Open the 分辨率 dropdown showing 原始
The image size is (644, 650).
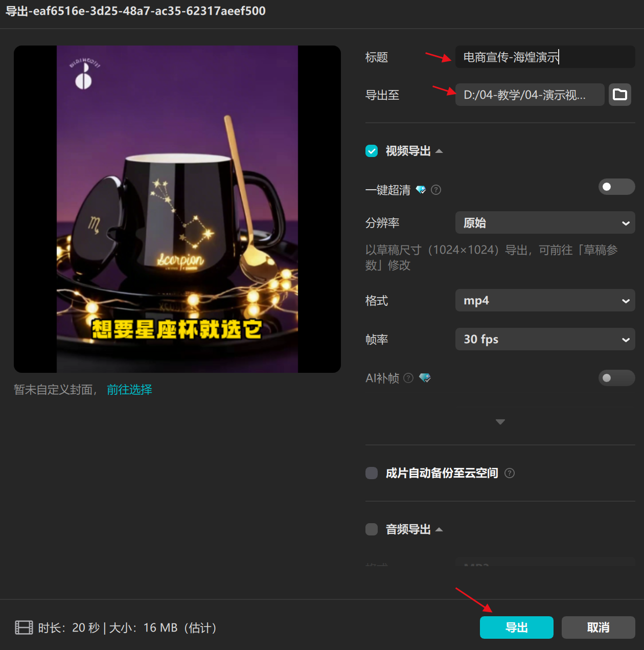pyautogui.click(x=545, y=222)
